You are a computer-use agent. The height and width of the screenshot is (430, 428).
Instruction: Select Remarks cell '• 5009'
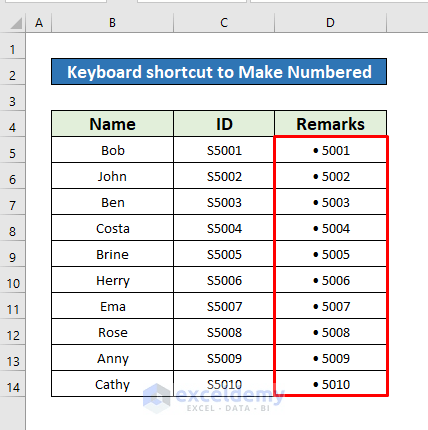coord(330,358)
